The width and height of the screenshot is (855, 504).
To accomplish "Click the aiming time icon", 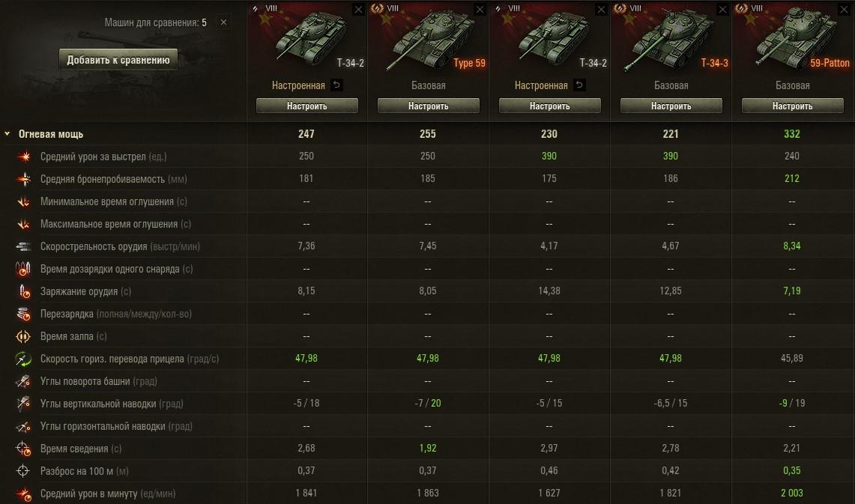I will [23, 449].
